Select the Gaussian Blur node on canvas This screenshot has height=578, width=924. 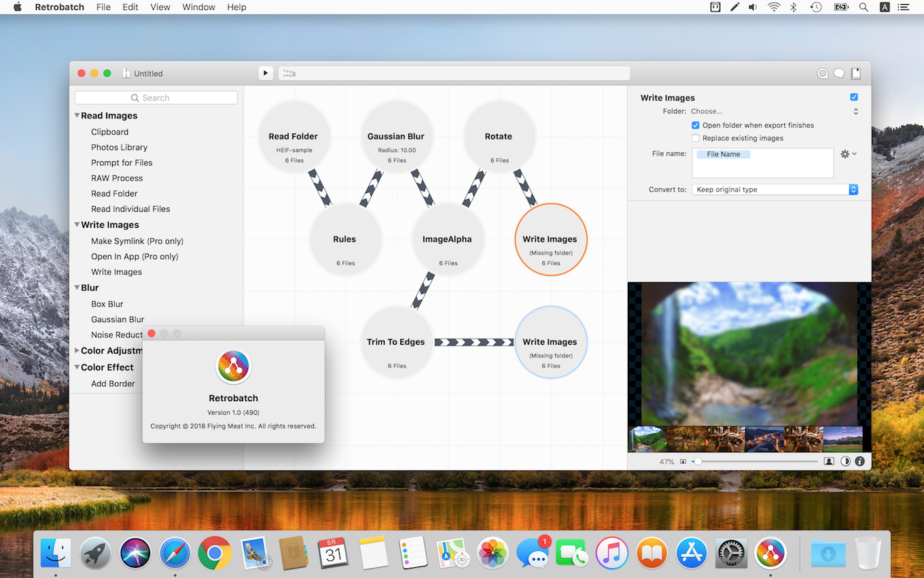coord(396,137)
